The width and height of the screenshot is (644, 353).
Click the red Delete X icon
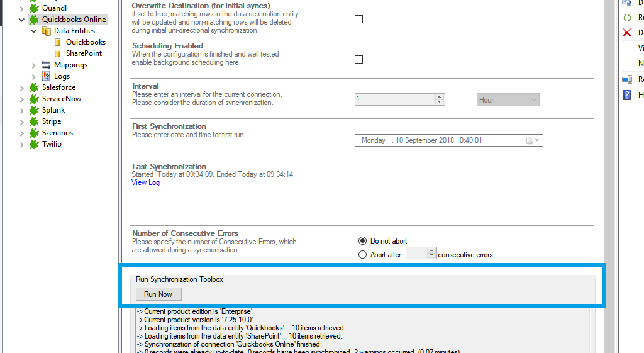[x=627, y=33]
